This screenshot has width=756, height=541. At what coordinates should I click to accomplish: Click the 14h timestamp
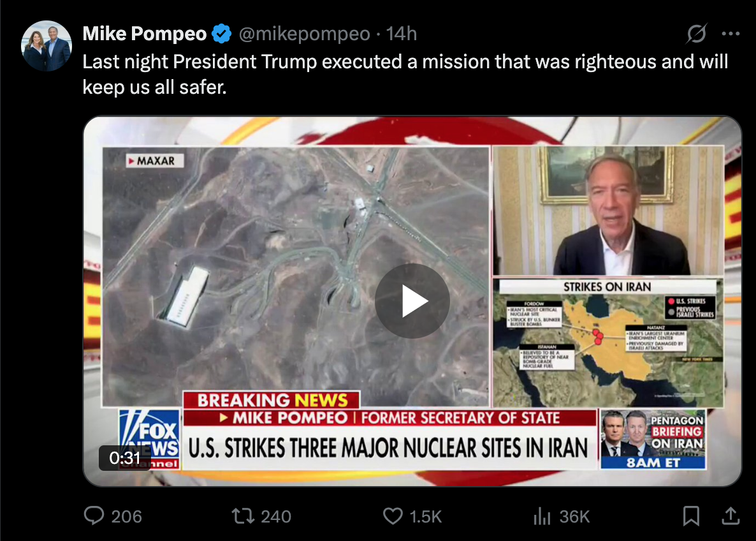(401, 34)
